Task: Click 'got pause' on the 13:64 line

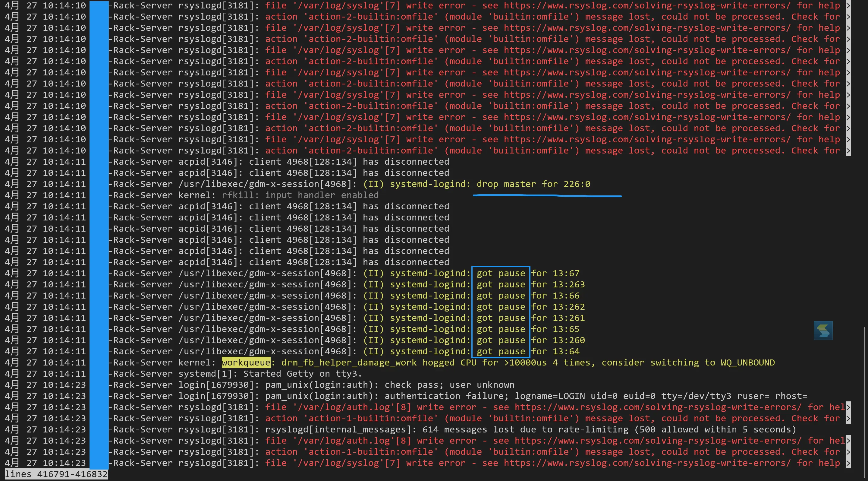Action: [500, 351]
